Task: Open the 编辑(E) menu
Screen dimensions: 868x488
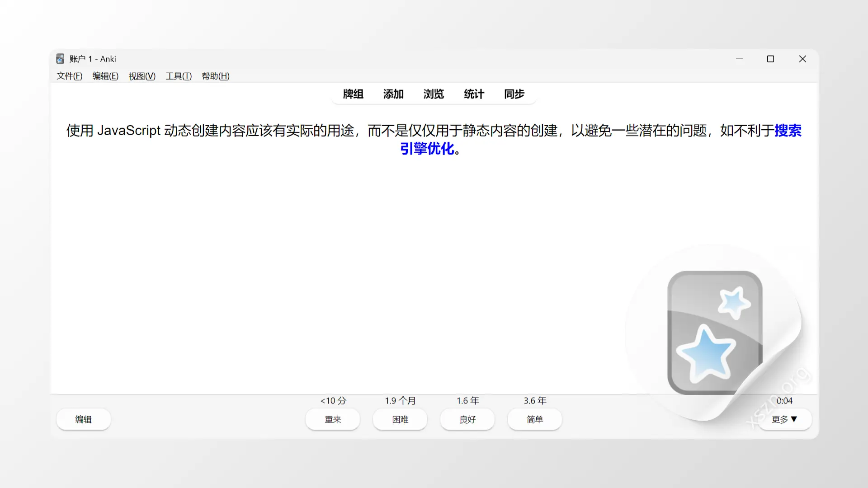Action: [105, 76]
